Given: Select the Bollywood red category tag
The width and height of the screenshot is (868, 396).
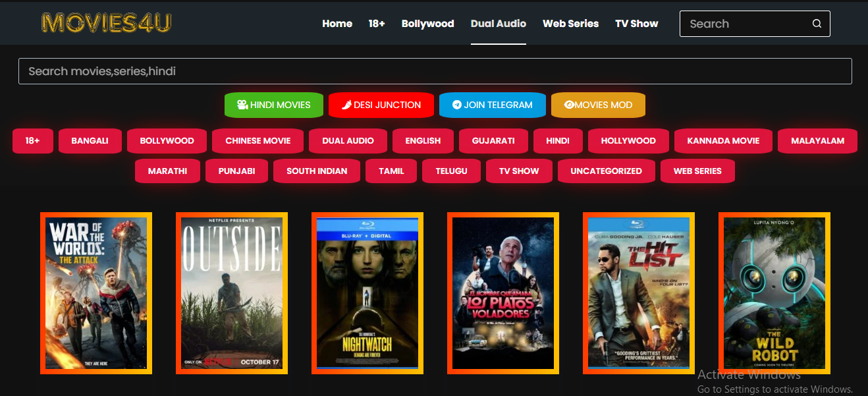Looking at the screenshot, I should 167,140.
